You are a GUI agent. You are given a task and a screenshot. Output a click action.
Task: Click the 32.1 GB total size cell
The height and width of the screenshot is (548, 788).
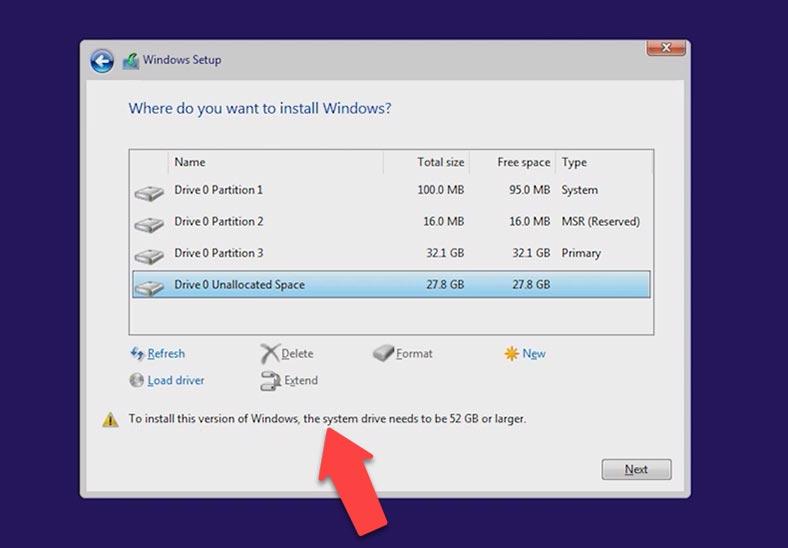445,253
